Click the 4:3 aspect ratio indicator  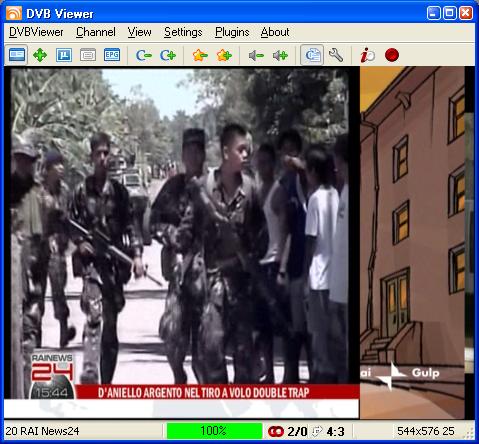pos(335,431)
